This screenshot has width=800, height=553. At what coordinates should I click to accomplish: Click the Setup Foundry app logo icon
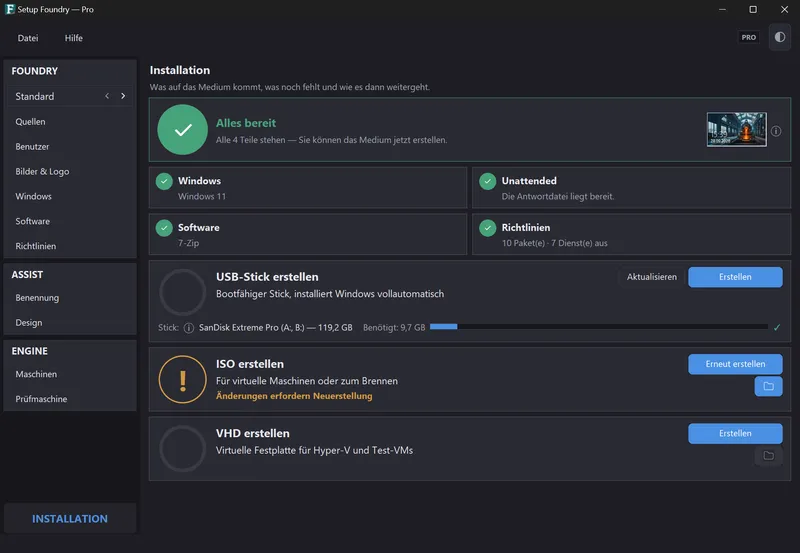point(9,9)
